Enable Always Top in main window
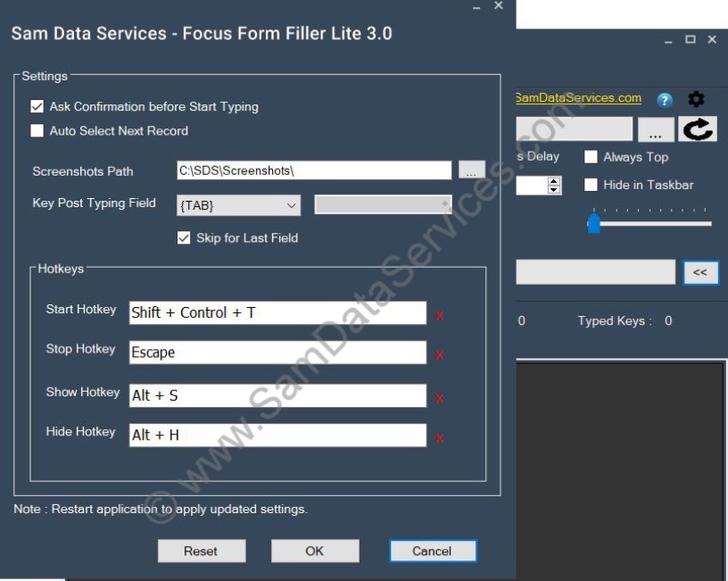Image resolution: width=728 pixels, height=581 pixels. (591, 157)
